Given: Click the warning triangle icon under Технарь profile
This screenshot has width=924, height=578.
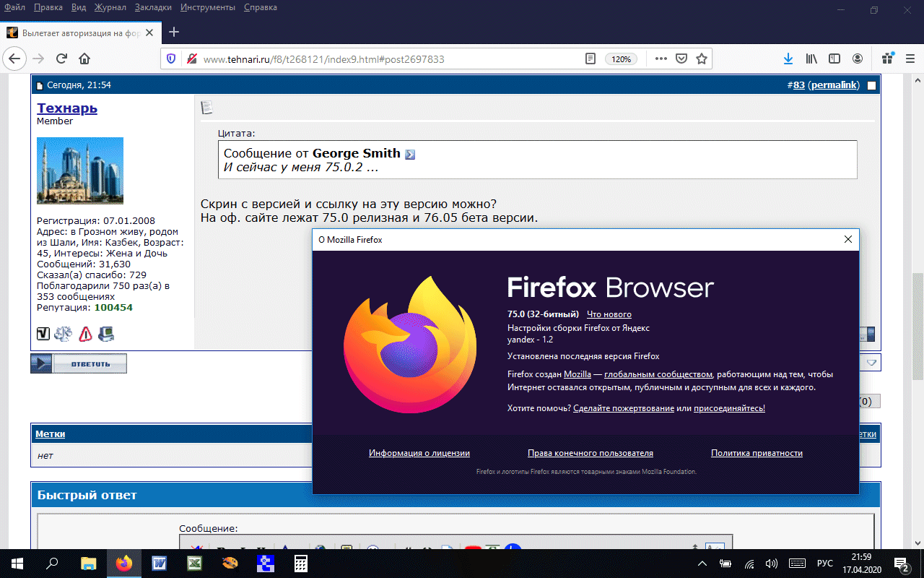Looking at the screenshot, I should (86, 334).
